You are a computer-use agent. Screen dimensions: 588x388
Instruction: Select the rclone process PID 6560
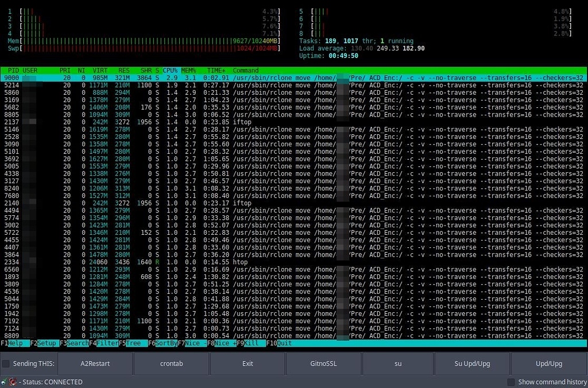pos(294,270)
